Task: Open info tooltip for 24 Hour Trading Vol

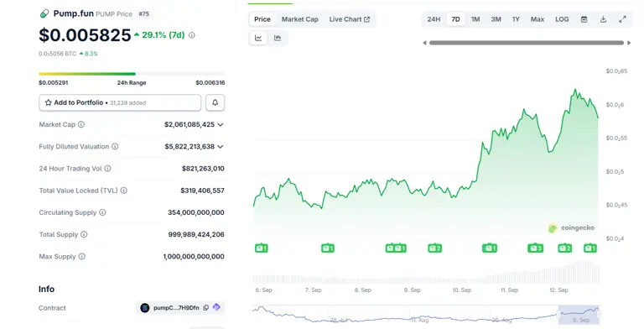Action: coord(107,168)
